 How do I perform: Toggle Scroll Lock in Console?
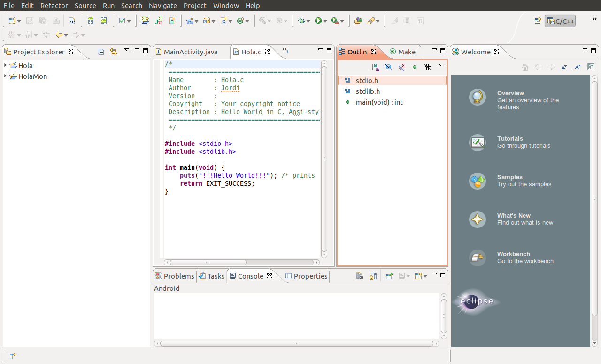coord(373,276)
